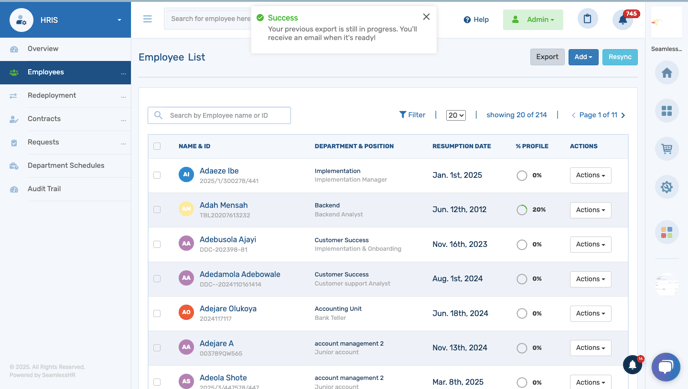Close the Success notification
Viewport: 688px width, 389px height.
pos(426,17)
